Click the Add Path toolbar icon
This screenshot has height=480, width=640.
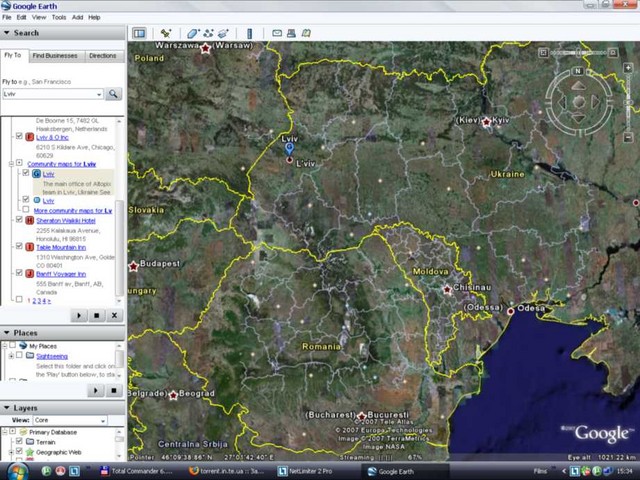(208, 33)
